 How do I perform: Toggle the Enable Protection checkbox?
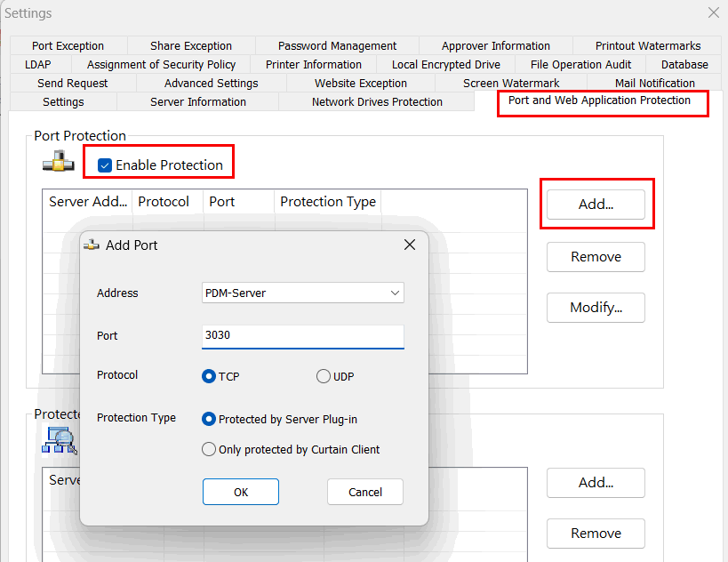pyautogui.click(x=105, y=165)
